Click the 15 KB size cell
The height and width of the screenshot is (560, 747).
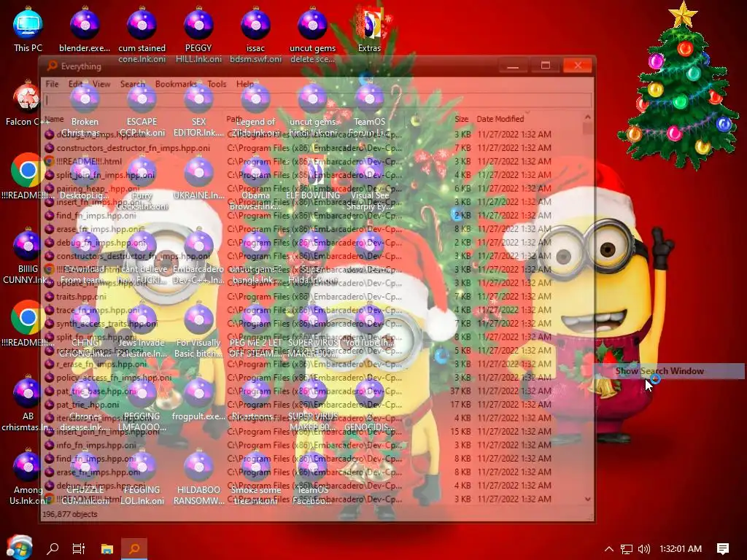coord(461,432)
